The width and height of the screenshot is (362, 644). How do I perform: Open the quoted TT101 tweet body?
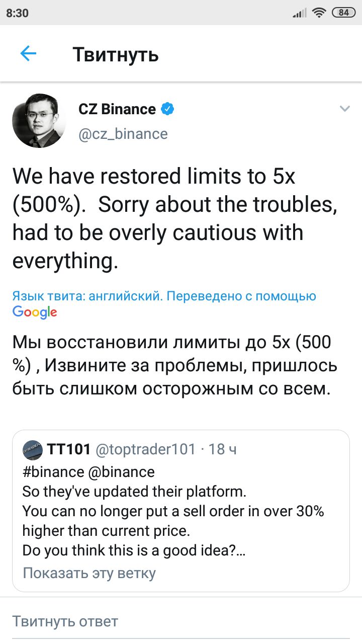tap(173, 521)
